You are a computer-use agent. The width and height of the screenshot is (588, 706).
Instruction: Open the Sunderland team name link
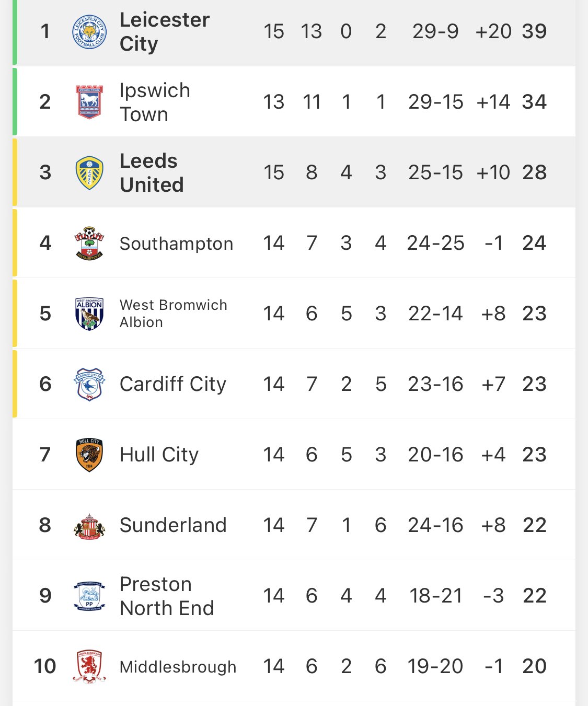point(173,525)
